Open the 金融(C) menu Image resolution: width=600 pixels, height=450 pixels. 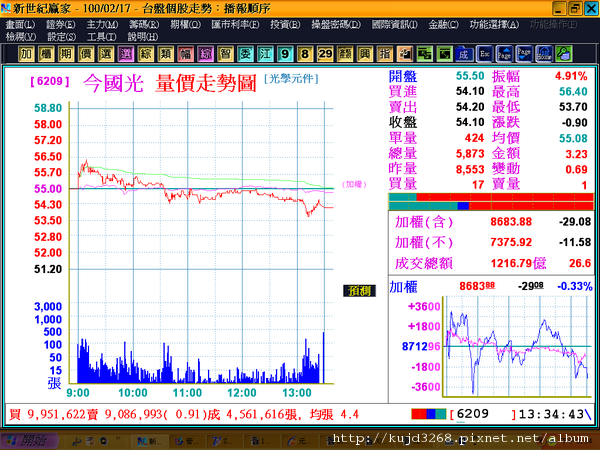coord(443,24)
